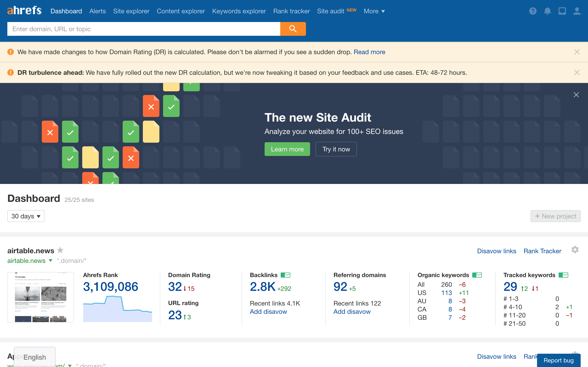Open Keywords Explorer tool
Viewport: 588px width, 367px height.
tap(239, 11)
